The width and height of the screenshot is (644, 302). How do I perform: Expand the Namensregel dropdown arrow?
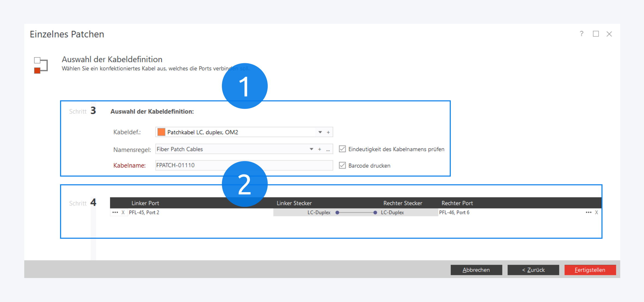click(x=311, y=149)
